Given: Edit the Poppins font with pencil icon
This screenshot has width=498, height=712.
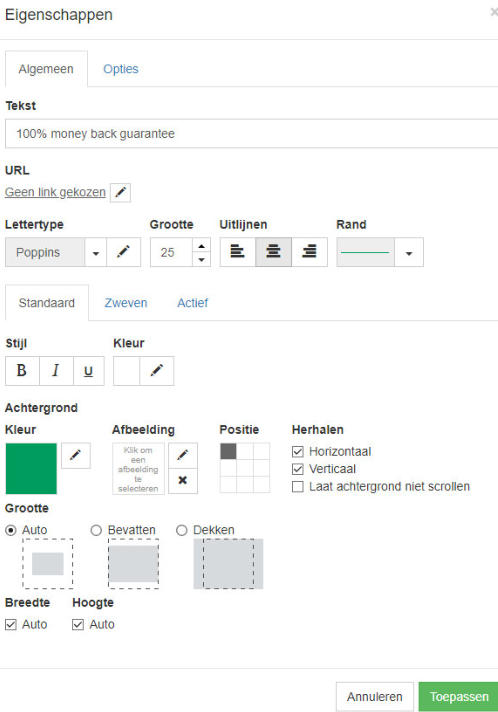Looking at the screenshot, I should pyautogui.click(x=123, y=252).
